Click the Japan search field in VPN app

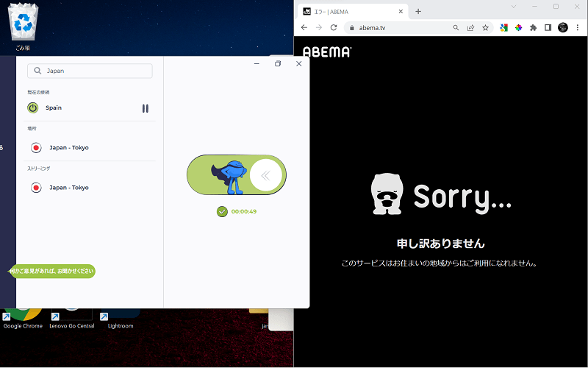click(90, 71)
